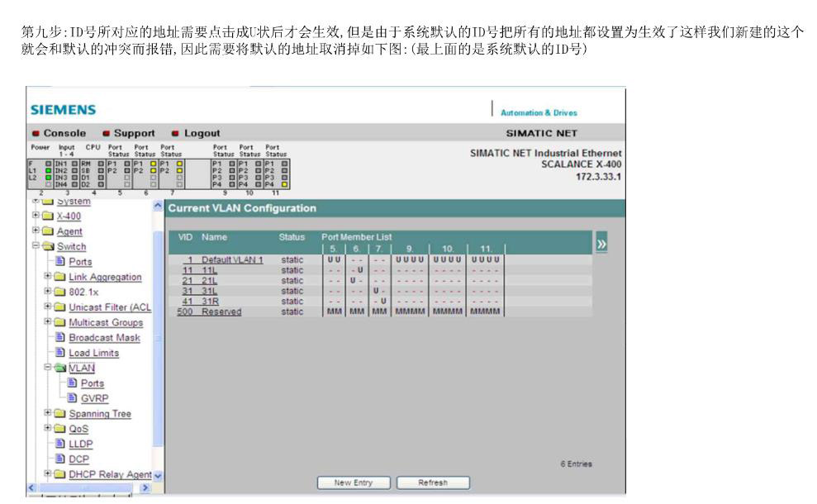Click the double-arrow next page icon
Image resolution: width=817 pixels, height=504 pixels.
coord(601,243)
